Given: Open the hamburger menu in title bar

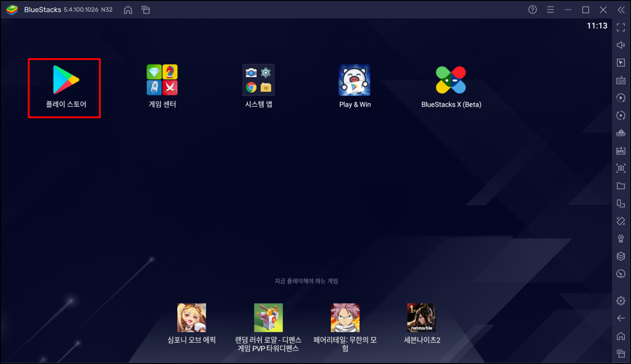Looking at the screenshot, I should point(550,10).
